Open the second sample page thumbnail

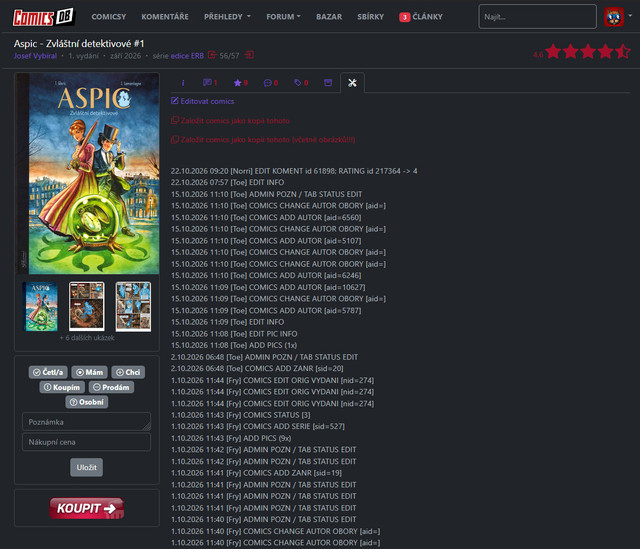pyautogui.click(x=87, y=306)
